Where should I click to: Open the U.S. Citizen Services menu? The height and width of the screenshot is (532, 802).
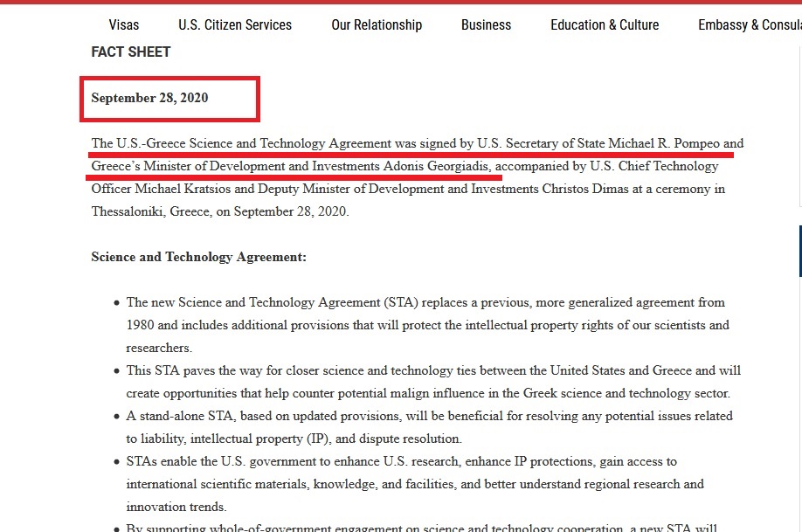(235, 24)
